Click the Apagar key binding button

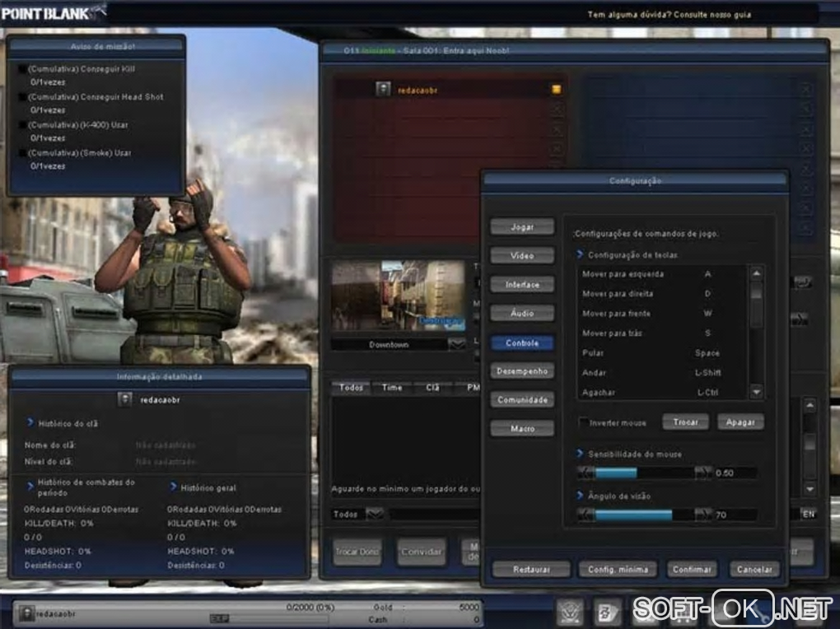click(740, 422)
